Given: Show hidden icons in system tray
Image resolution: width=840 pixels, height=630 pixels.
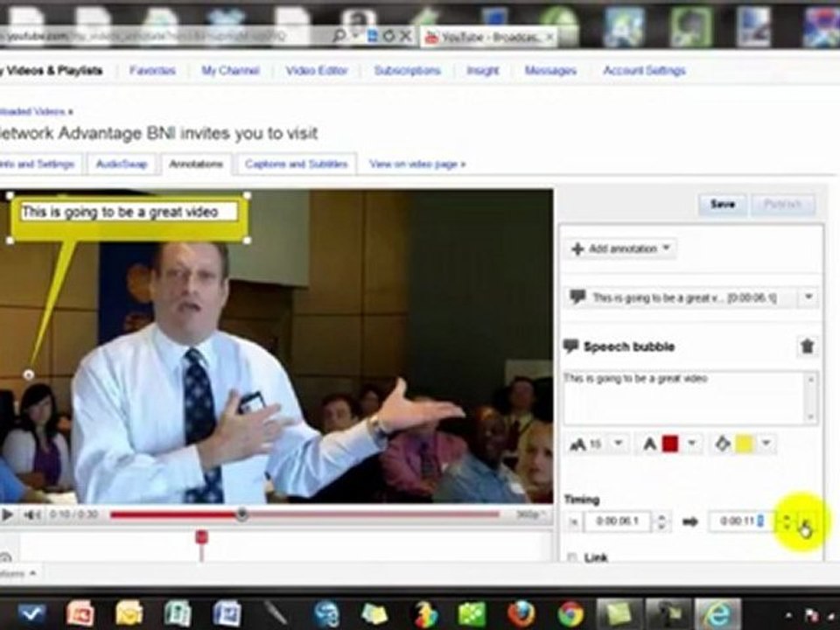Looking at the screenshot, I should [x=788, y=615].
